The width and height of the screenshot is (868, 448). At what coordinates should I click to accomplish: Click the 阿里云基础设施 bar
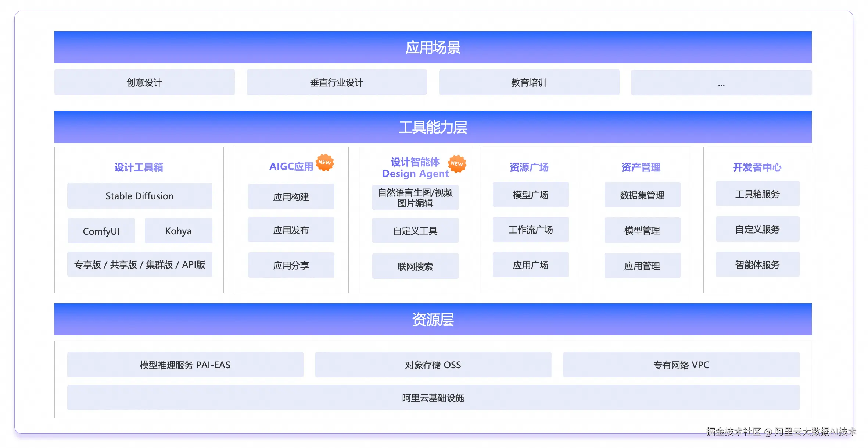(x=433, y=398)
